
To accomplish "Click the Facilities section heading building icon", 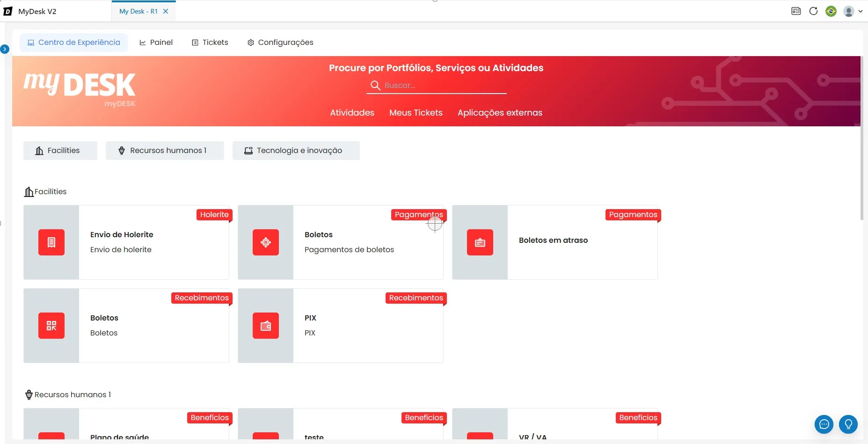I will [x=29, y=192].
